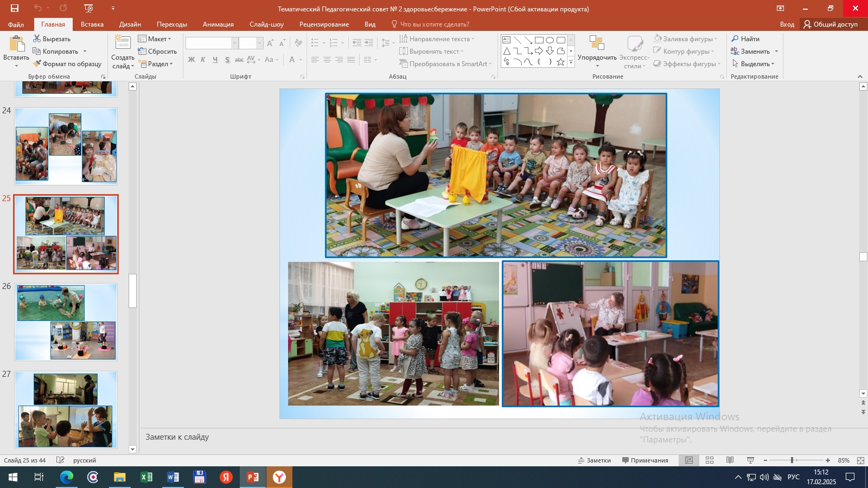Viewport: 868px width, 488px height.
Task: Open Примечания comments pane
Action: tap(645, 460)
